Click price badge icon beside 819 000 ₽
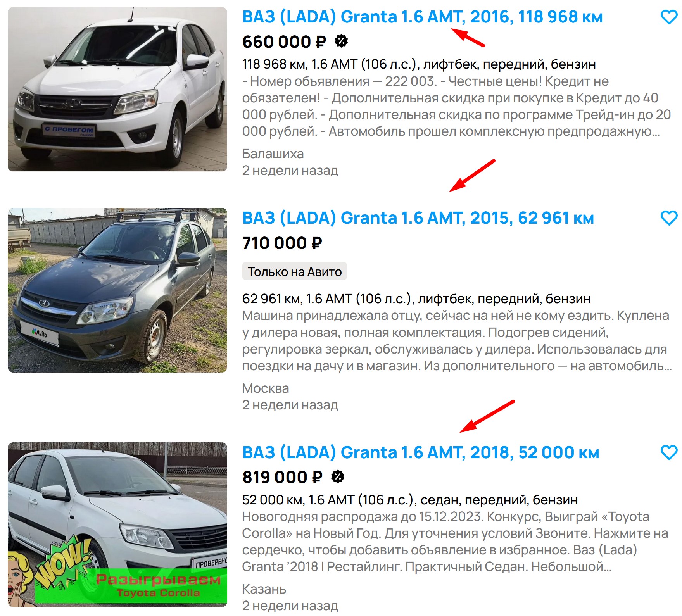 (338, 477)
